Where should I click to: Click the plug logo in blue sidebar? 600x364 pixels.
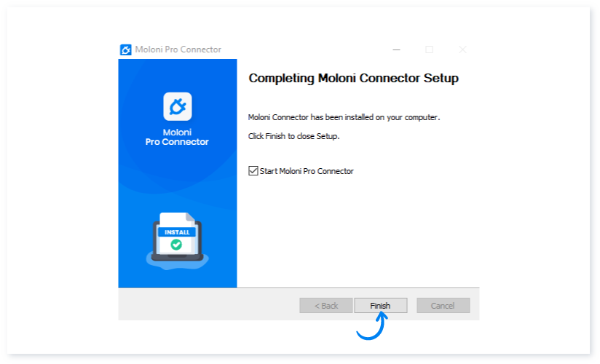(x=178, y=106)
